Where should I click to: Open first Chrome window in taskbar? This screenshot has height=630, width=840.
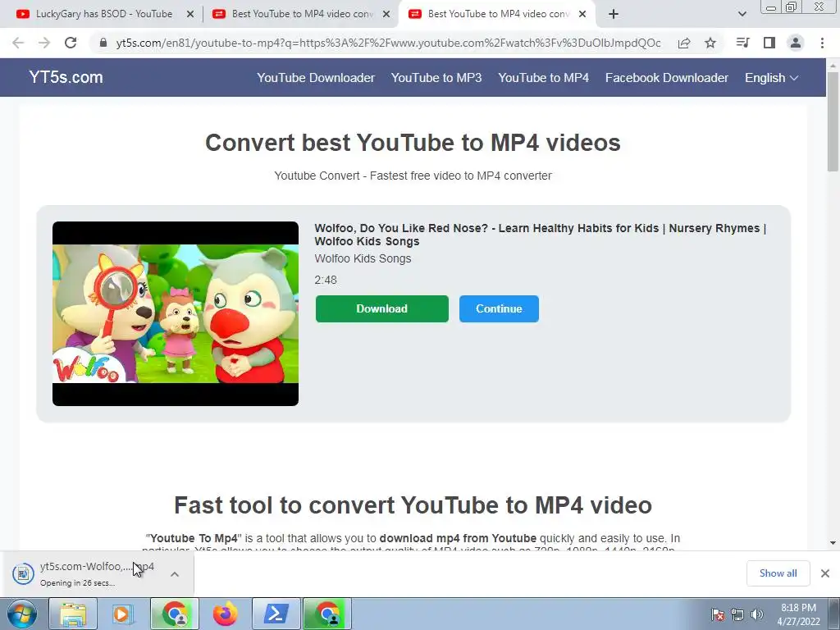point(175,614)
